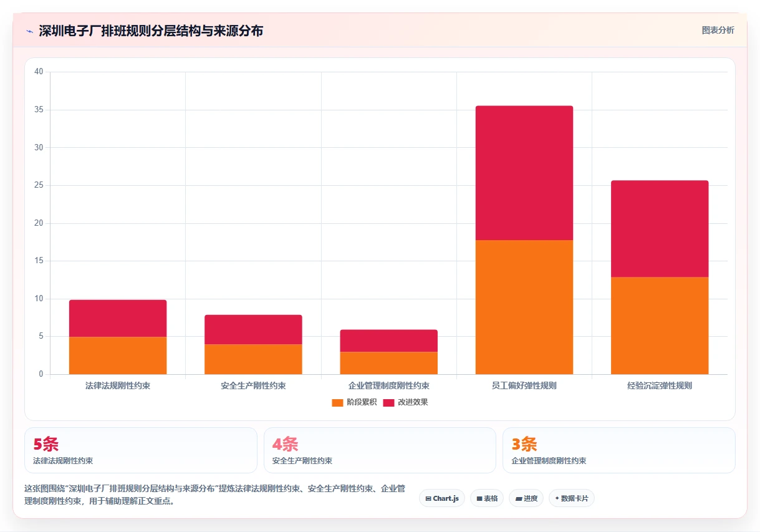
Task: Click the lightning icon beside the chart title
Action: tap(29, 31)
